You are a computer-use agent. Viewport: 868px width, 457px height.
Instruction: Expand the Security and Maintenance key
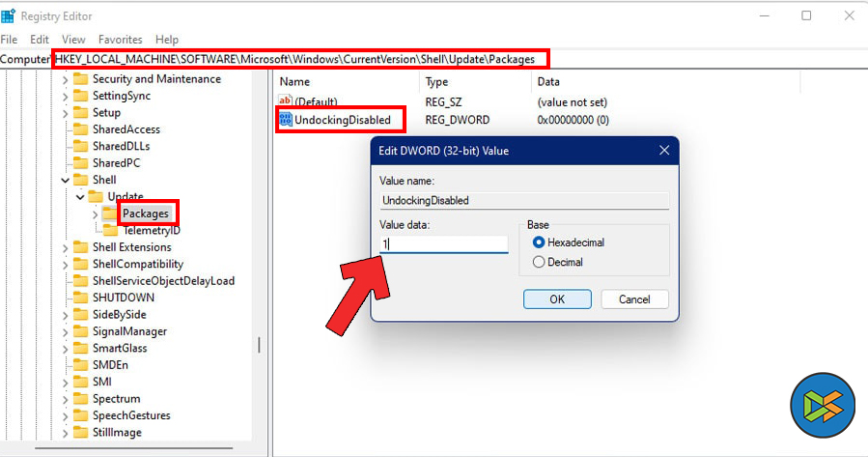click(x=65, y=80)
